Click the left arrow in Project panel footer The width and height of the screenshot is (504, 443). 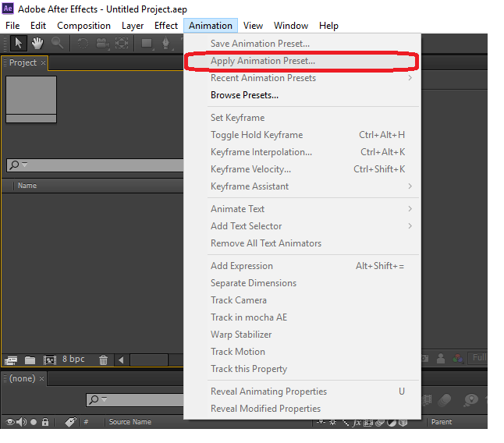pyautogui.click(x=121, y=360)
